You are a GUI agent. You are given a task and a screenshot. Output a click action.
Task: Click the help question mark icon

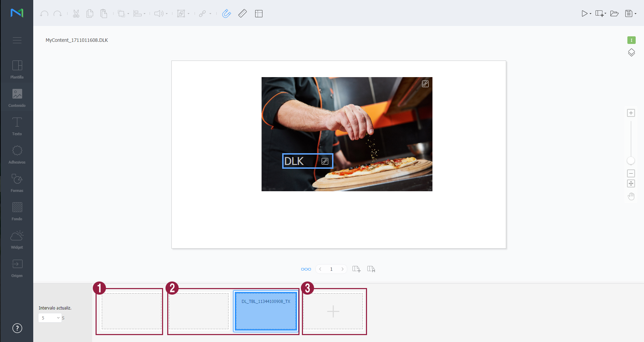(17, 328)
